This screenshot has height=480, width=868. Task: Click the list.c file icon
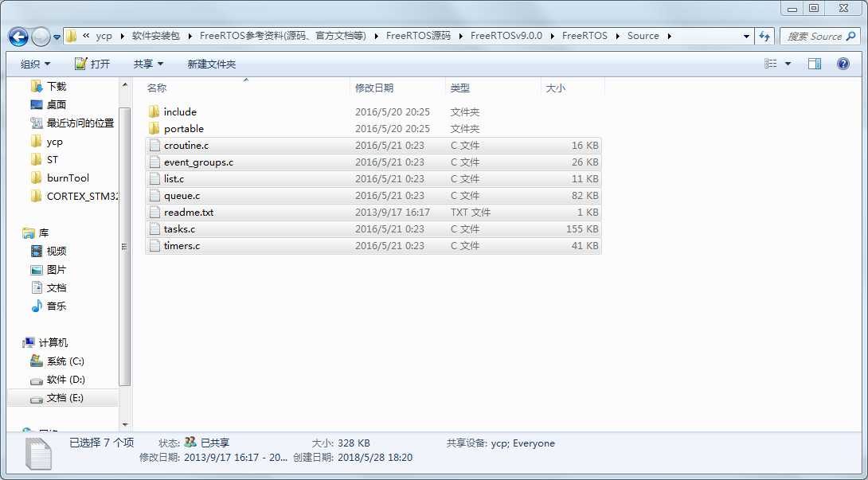(154, 179)
